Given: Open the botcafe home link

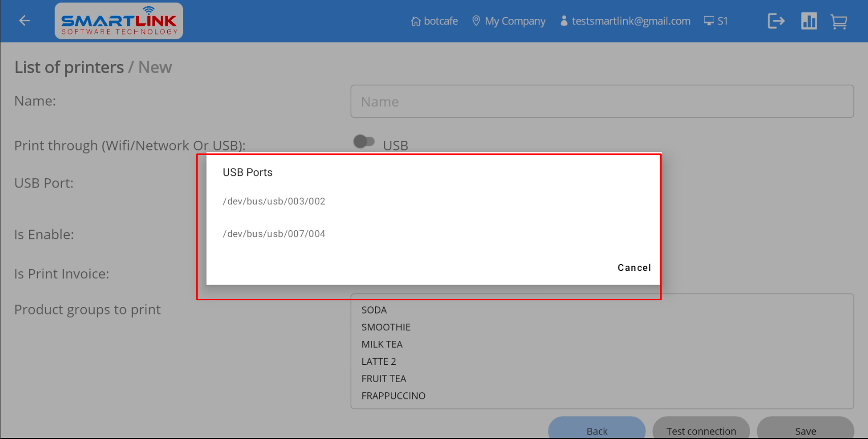Looking at the screenshot, I should [435, 21].
